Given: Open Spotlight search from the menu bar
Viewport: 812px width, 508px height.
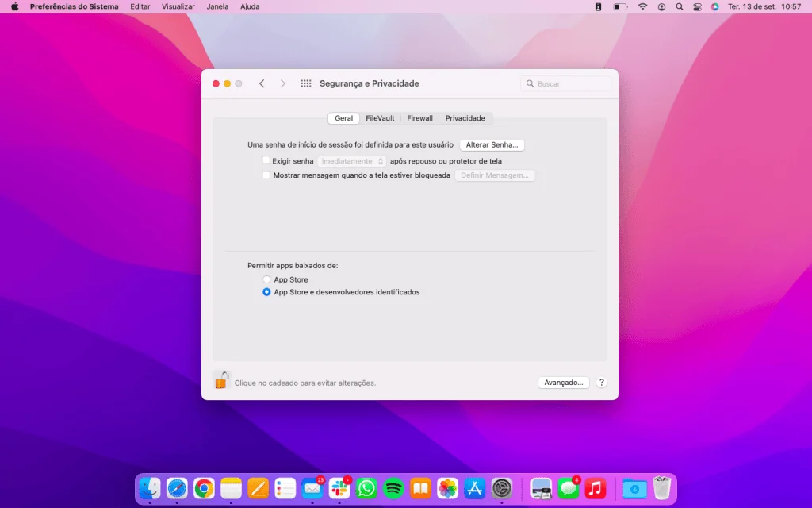Looking at the screenshot, I should (x=679, y=6).
